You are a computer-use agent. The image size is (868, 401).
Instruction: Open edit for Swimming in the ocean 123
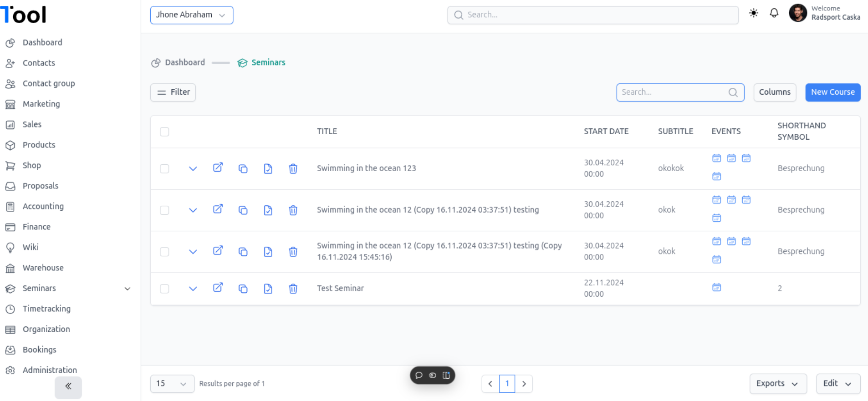218,168
